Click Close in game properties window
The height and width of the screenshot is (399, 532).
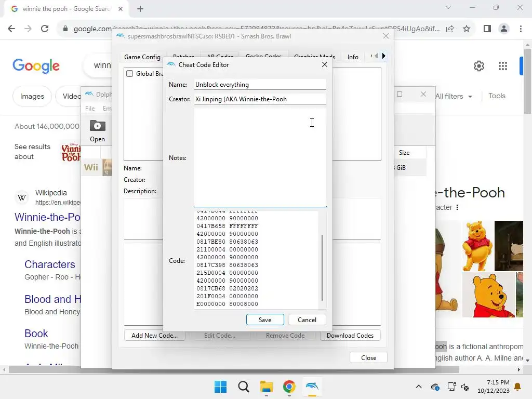coord(368,357)
